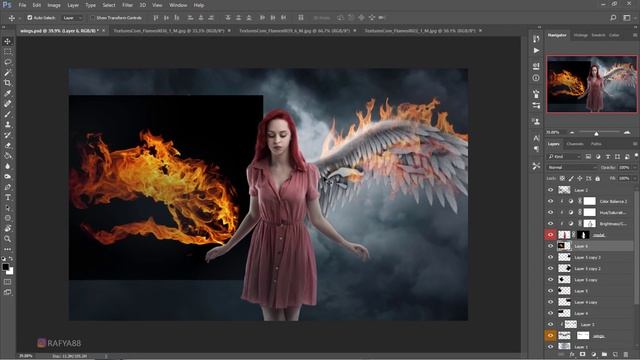The height and width of the screenshot is (360, 640).
Task: Select the Eraser tool
Action: (8, 145)
